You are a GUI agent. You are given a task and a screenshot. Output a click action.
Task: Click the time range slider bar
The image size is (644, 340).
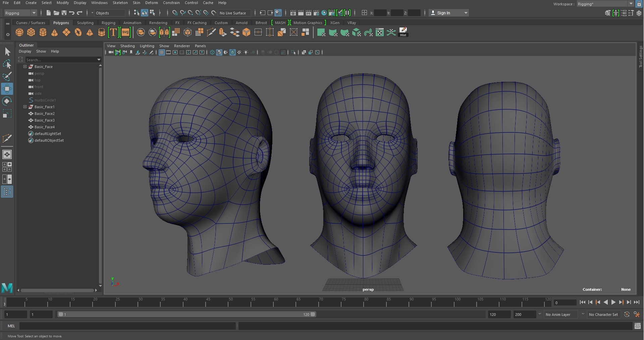pos(186,314)
